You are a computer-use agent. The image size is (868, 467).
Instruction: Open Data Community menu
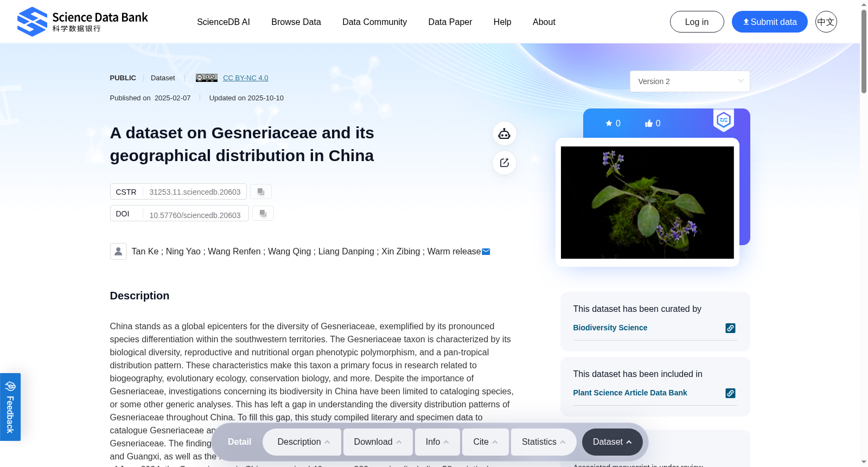374,22
